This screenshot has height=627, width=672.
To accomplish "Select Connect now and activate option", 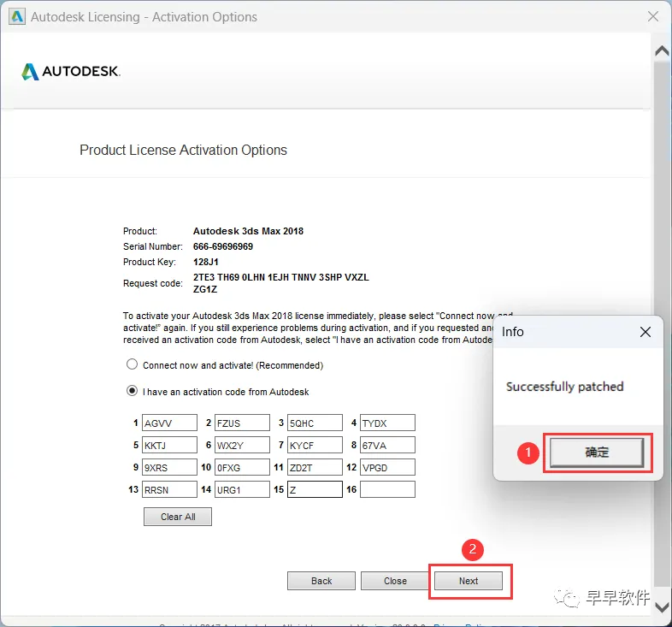I will [x=132, y=364].
